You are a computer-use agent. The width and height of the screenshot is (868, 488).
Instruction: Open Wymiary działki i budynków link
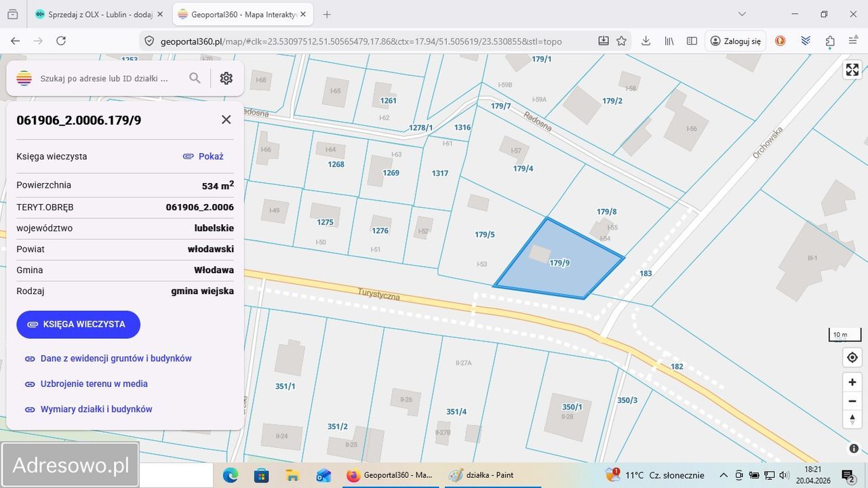pos(96,409)
